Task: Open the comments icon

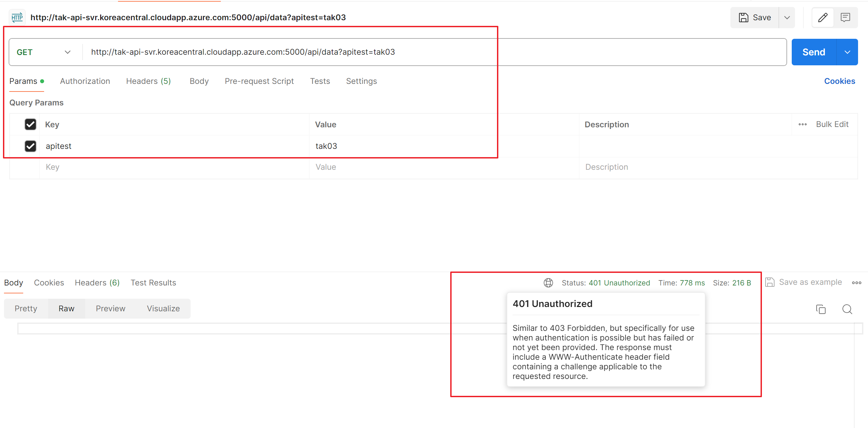Action: (x=845, y=18)
